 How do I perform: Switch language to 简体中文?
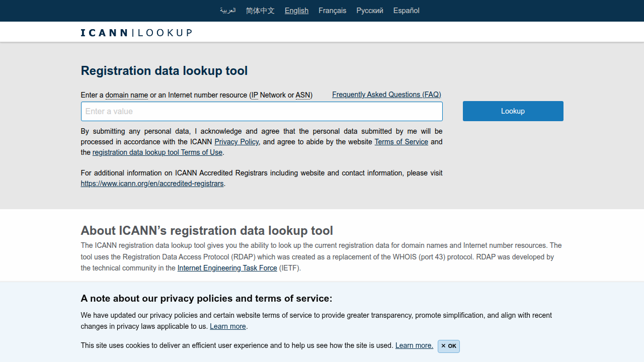pyautogui.click(x=260, y=11)
